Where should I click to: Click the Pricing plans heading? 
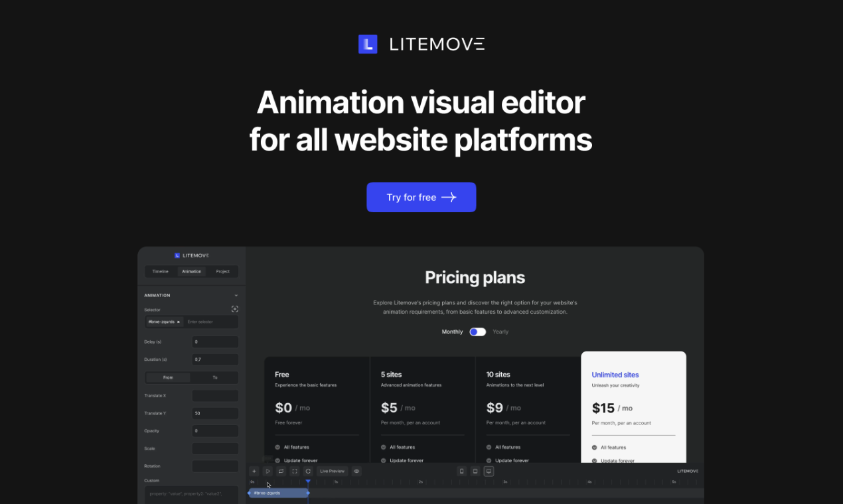click(475, 277)
